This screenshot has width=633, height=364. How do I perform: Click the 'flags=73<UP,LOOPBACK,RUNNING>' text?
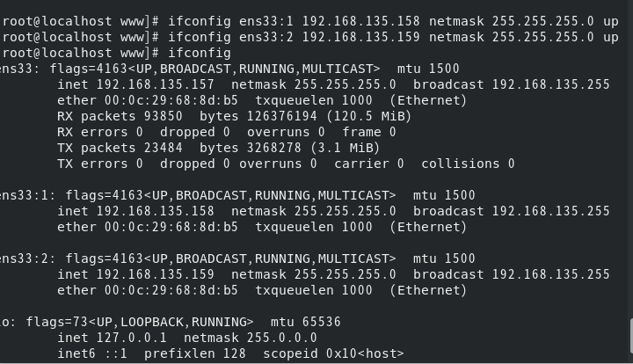pos(140,322)
